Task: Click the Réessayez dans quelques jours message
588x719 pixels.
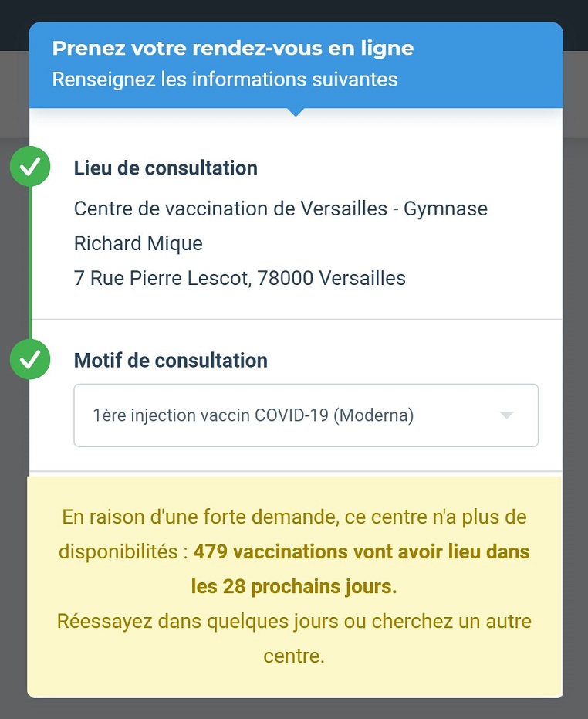Action: click(294, 639)
